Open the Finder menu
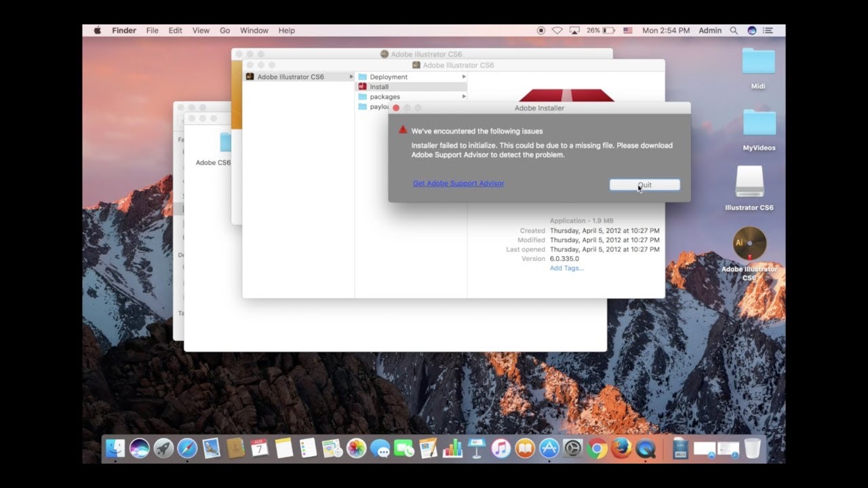 coord(124,30)
